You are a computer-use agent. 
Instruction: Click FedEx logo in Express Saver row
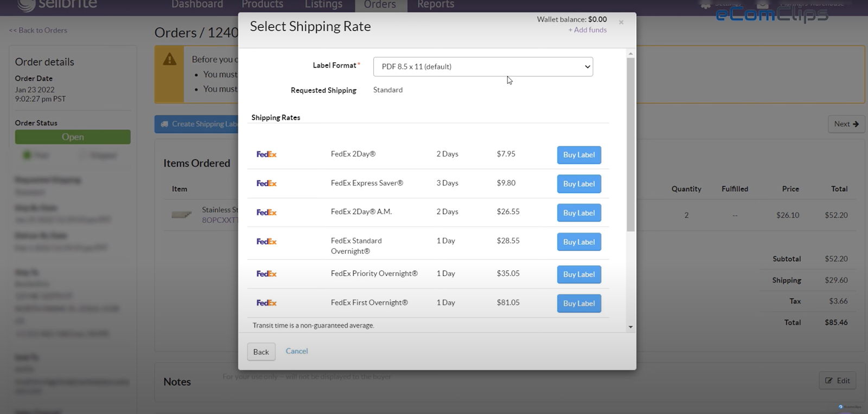click(266, 184)
